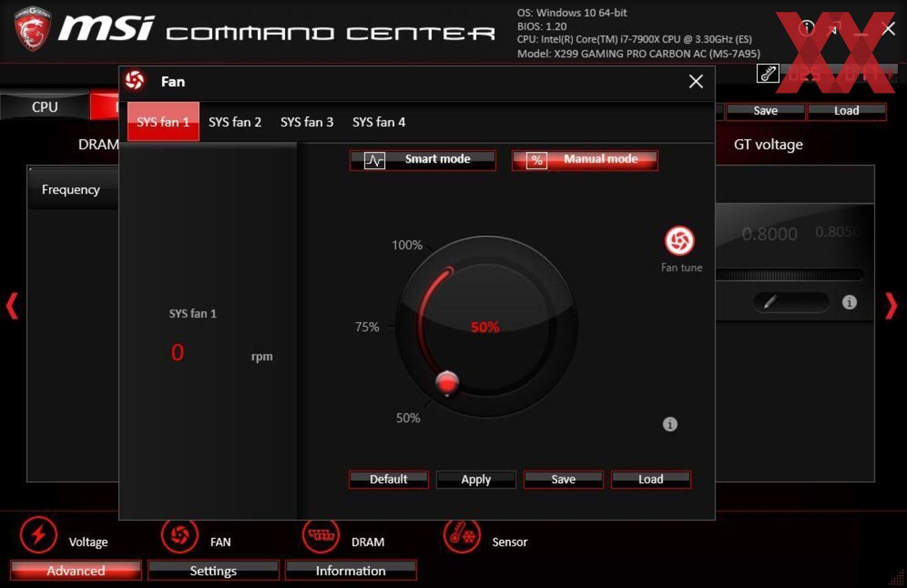Open the Information section
The height and width of the screenshot is (588, 907).
[351, 571]
